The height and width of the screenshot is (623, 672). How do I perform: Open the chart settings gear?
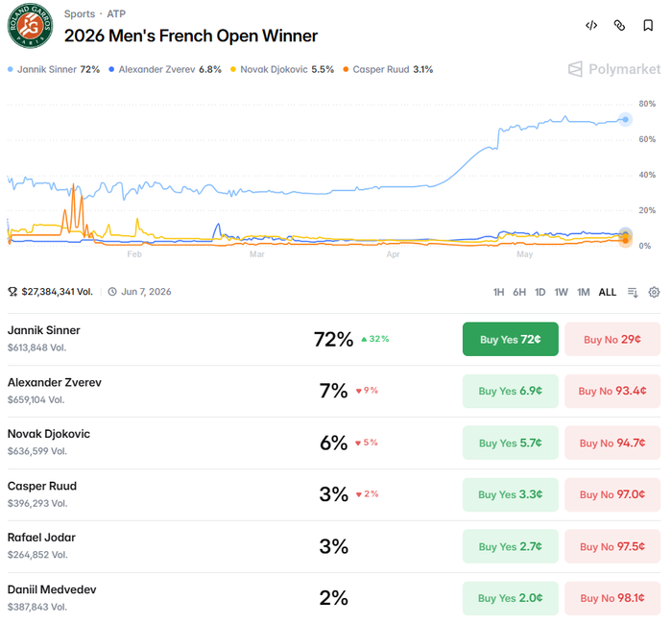click(x=654, y=292)
